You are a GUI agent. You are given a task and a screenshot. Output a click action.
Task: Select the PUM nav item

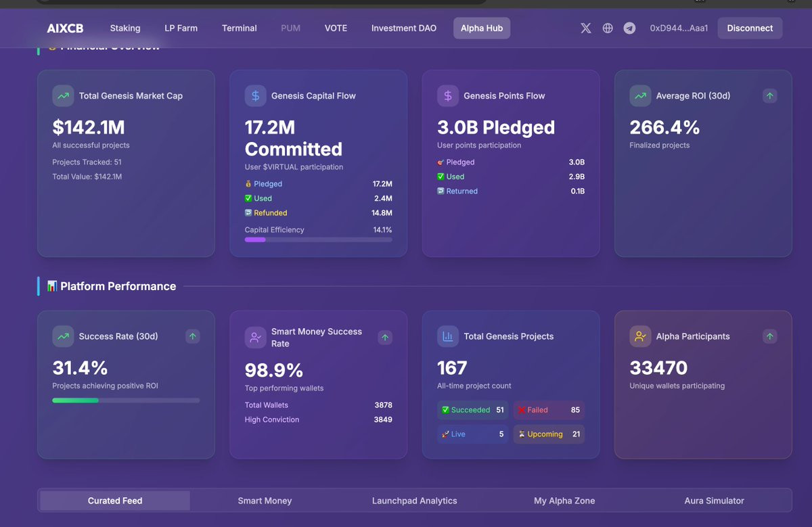click(x=291, y=28)
